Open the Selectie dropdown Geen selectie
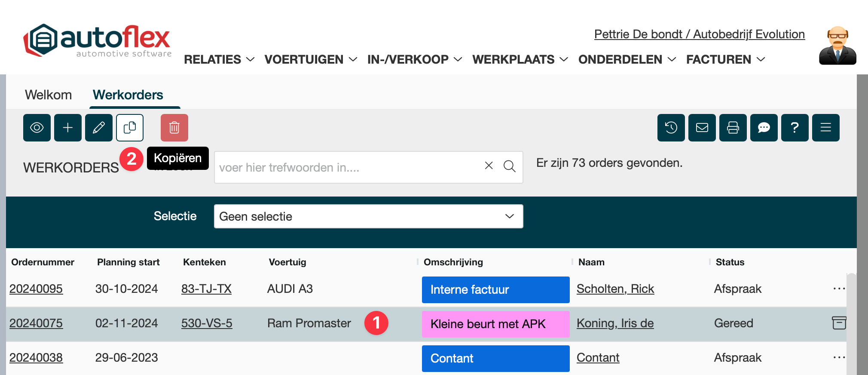This screenshot has height=375, width=868. pyautogui.click(x=368, y=216)
